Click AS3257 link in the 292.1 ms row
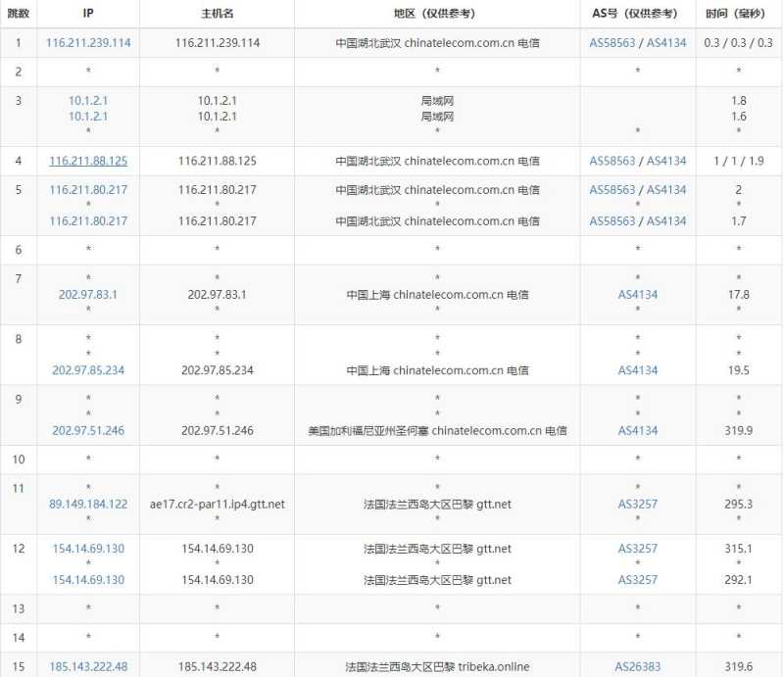The image size is (784, 677). pyautogui.click(x=638, y=579)
